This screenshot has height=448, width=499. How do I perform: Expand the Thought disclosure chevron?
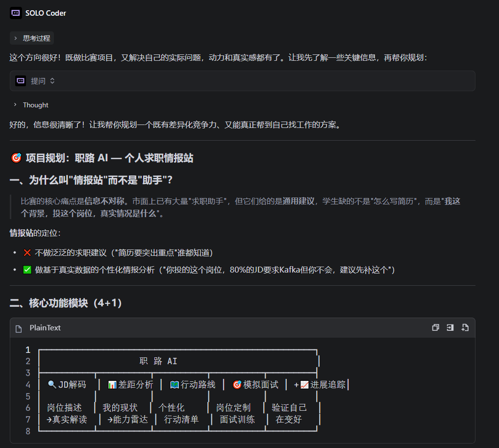(16, 105)
